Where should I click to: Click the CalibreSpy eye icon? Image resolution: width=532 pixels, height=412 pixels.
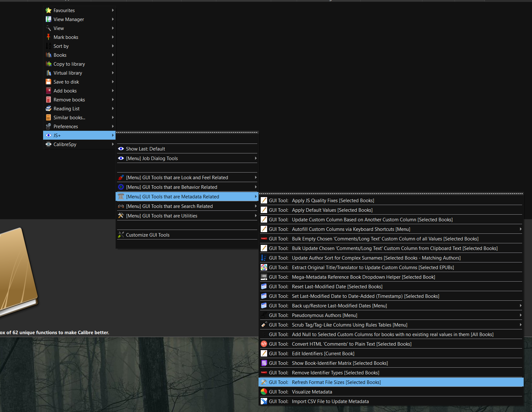pos(49,144)
